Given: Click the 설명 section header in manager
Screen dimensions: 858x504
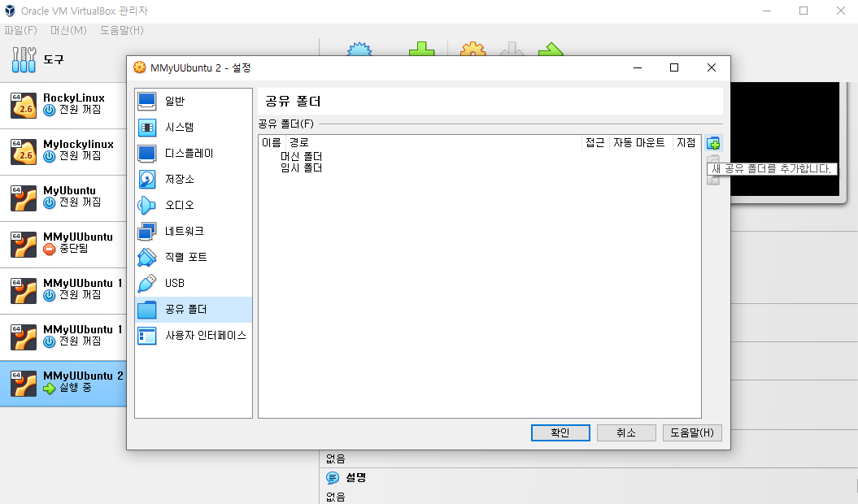Looking at the screenshot, I should [355, 478].
